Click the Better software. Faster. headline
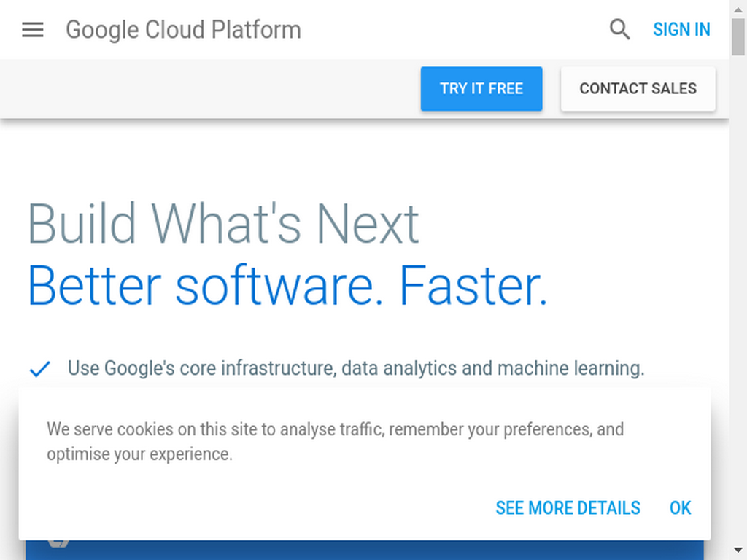The image size is (747, 560). (x=287, y=286)
